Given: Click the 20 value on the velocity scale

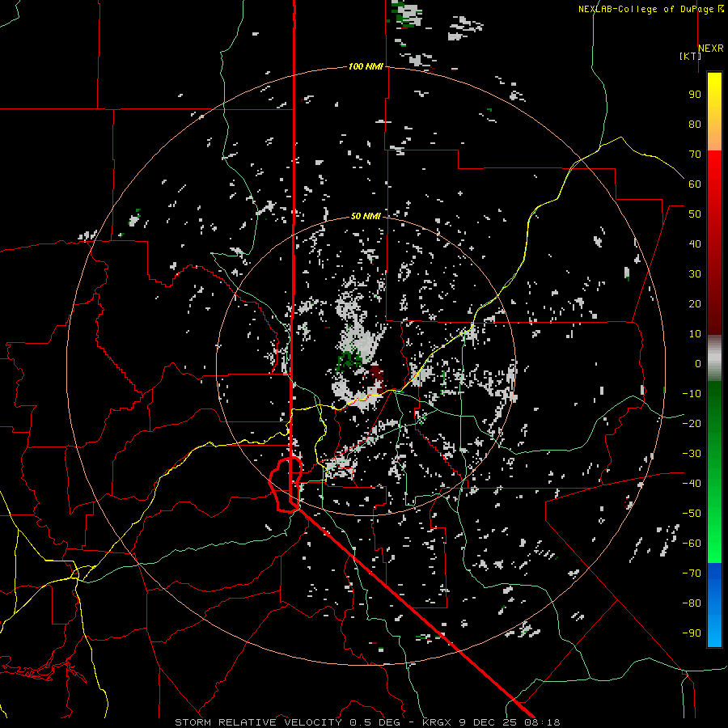Looking at the screenshot, I should 695,303.
